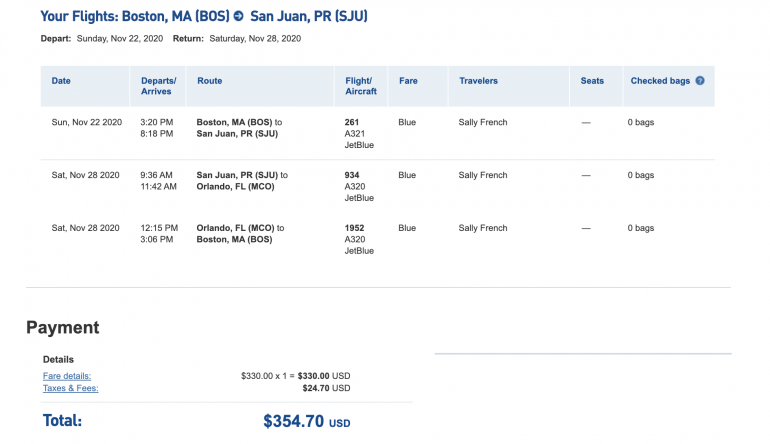Click the Checked bags header text
Viewport: 770px width, 444px height.
(660, 81)
